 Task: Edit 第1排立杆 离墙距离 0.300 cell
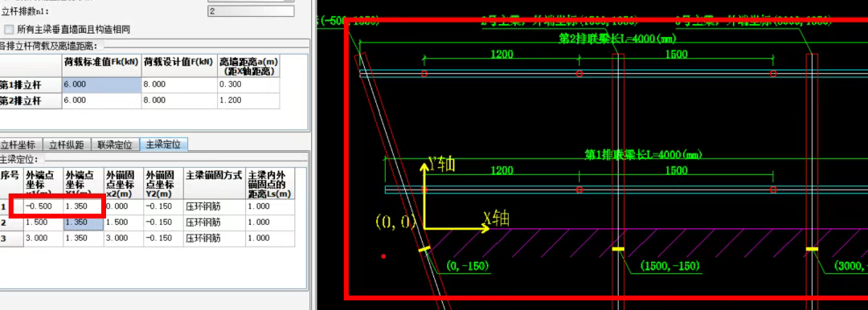coord(248,84)
